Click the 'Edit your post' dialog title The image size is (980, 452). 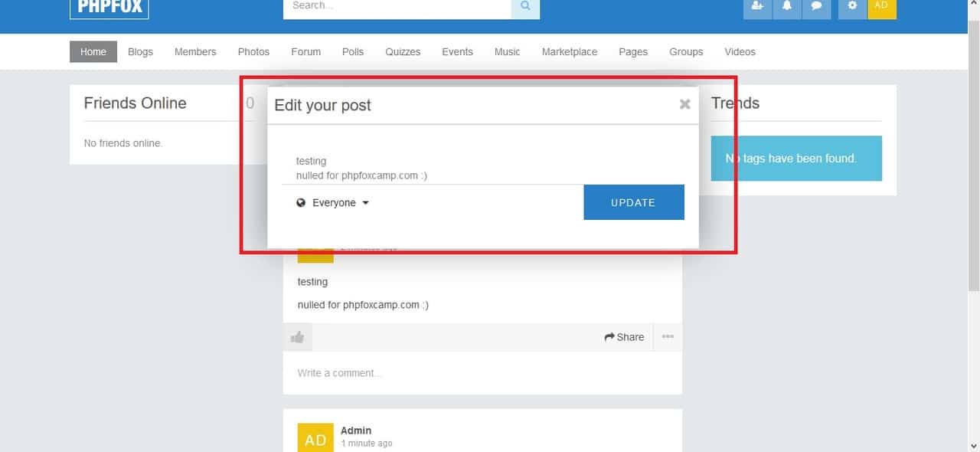click(x=322, y=105)
